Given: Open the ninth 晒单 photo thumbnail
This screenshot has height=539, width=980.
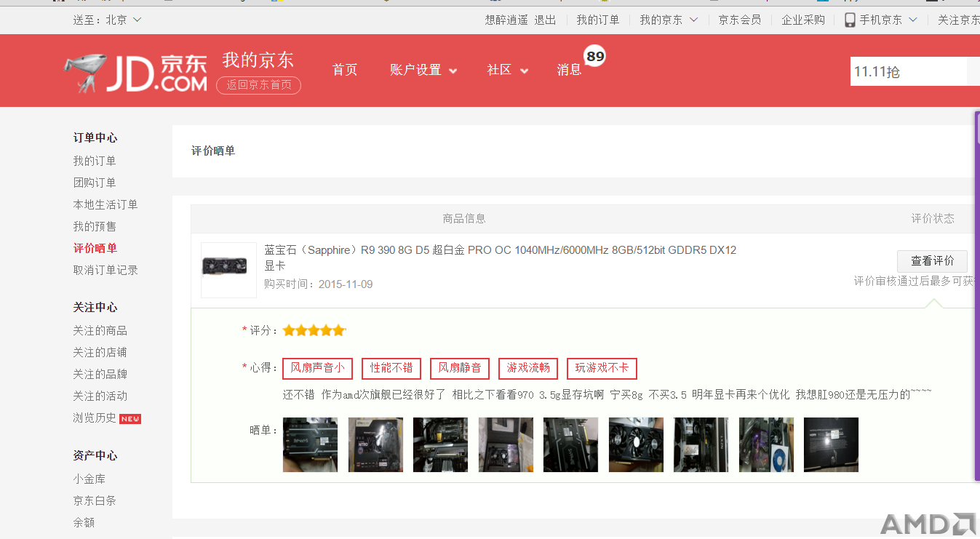Looking at the screenshot, I should (831, 444).
